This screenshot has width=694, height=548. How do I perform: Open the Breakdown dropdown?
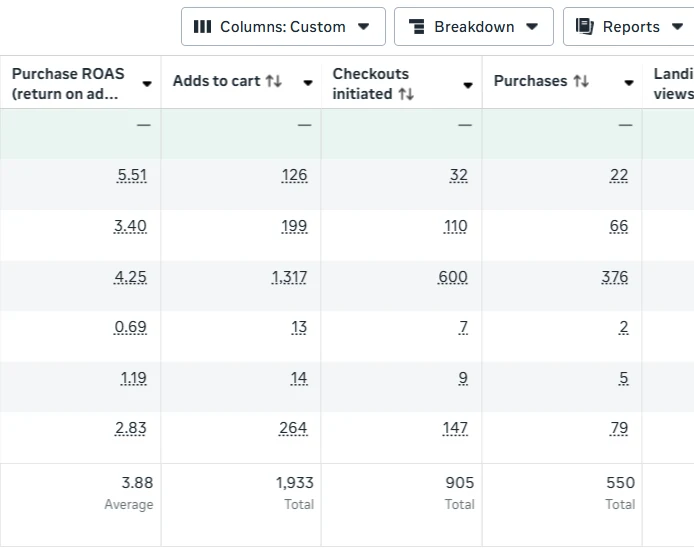click(x=474, y=27)
